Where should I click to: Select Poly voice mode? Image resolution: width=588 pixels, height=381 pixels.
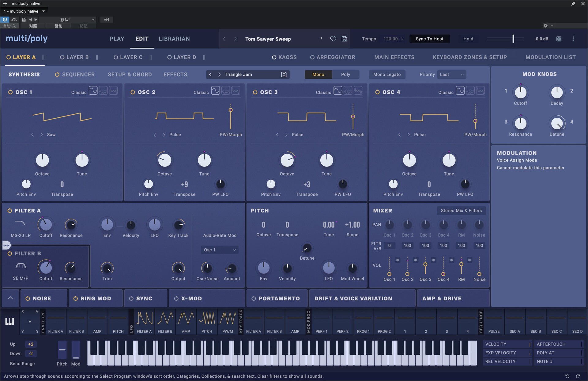pos(346,74)
